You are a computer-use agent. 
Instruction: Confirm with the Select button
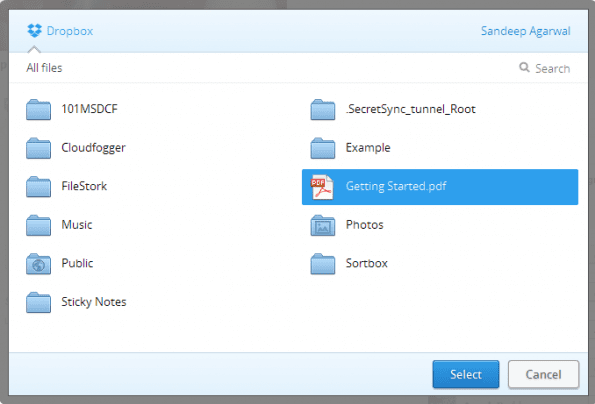pos(466,374)
